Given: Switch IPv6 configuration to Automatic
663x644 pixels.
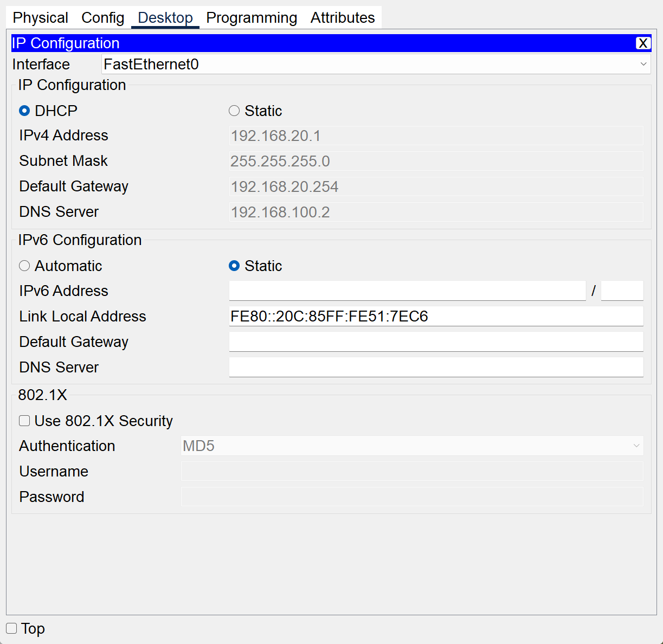Looking at the screenshot, I should [x=24, y=266].
